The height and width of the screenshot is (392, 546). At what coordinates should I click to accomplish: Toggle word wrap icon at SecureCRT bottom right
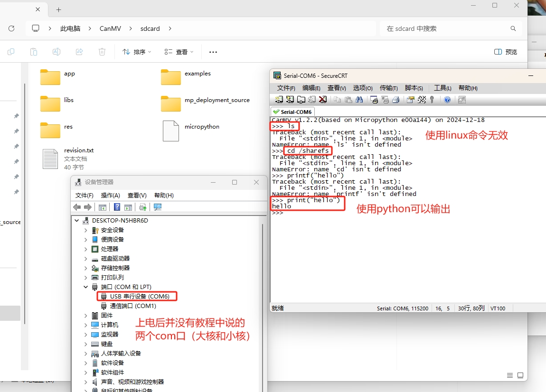[510, 375]
